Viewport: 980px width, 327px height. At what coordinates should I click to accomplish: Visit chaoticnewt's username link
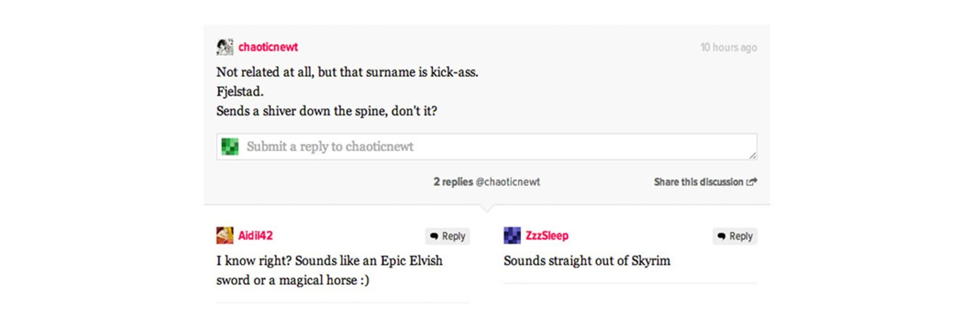[x=268, y=47]
